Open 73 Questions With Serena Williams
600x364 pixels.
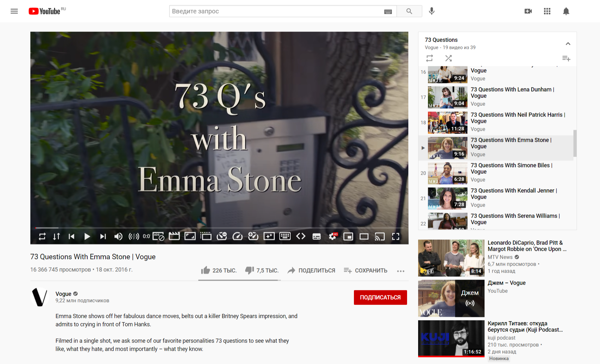pos(496,221)
